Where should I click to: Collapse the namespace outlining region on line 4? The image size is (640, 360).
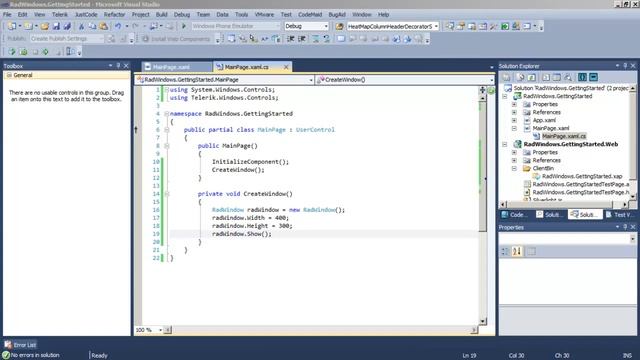click(x=167, y=114)
